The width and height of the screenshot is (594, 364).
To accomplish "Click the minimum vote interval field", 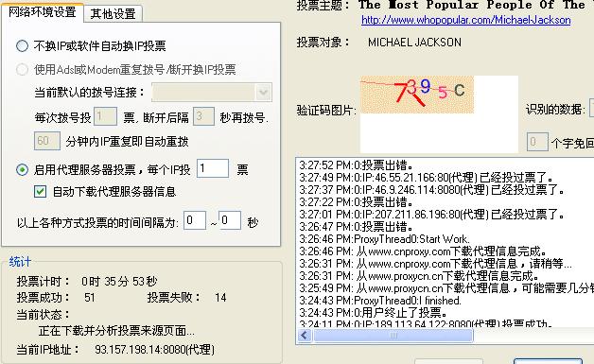I will coord(195,220).
